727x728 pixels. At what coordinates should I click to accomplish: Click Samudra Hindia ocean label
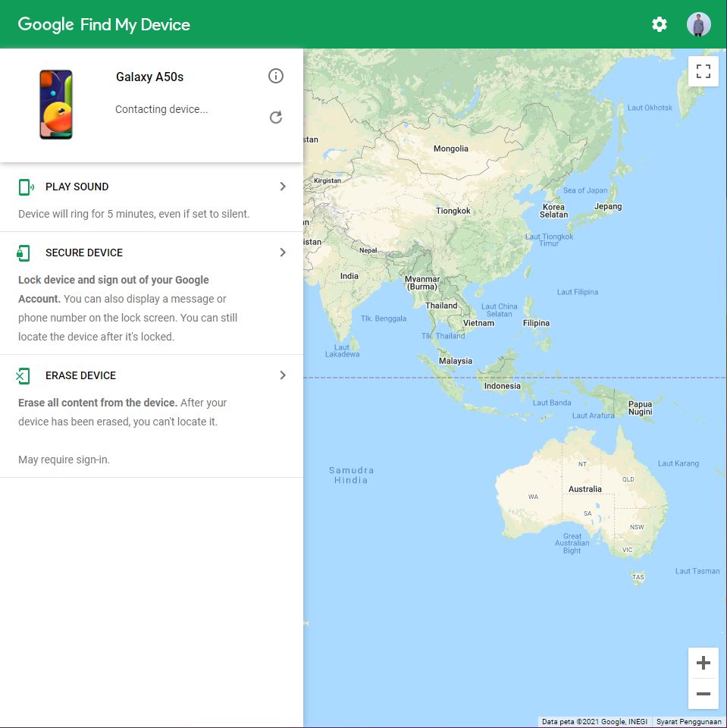[352, 475]
